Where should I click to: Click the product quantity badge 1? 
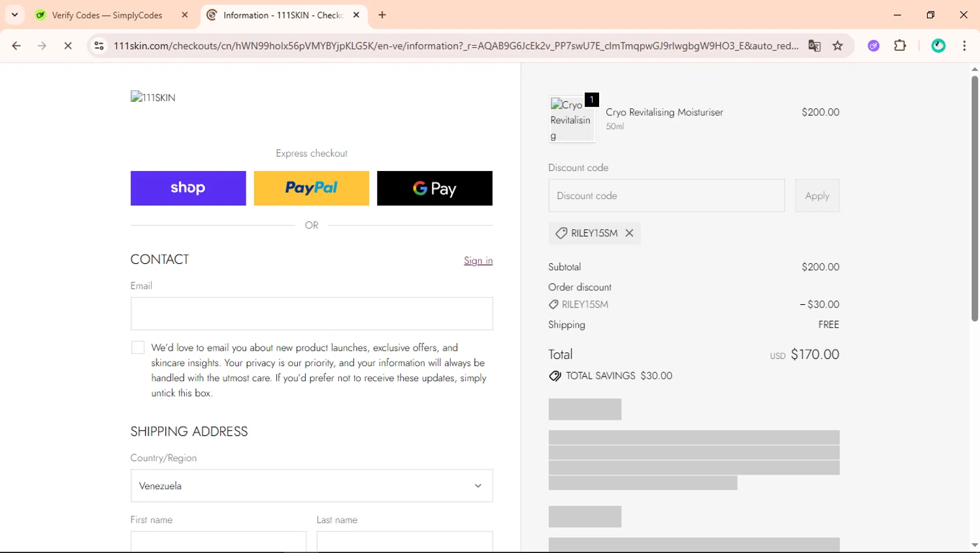(591, 99)
